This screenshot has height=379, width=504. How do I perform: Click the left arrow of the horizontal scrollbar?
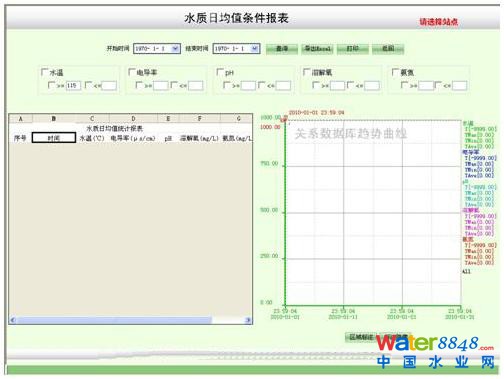13,320
